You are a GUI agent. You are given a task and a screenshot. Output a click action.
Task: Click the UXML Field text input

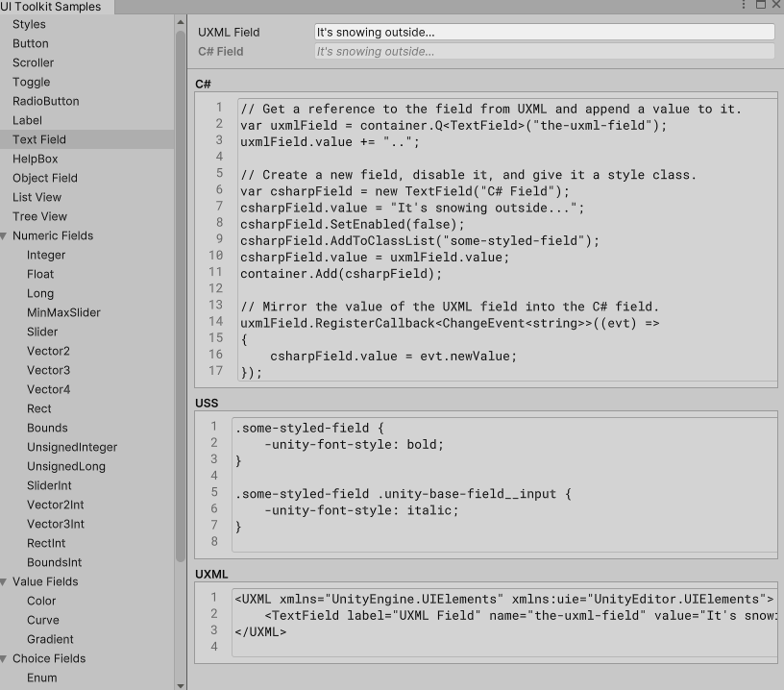(545, 32)
